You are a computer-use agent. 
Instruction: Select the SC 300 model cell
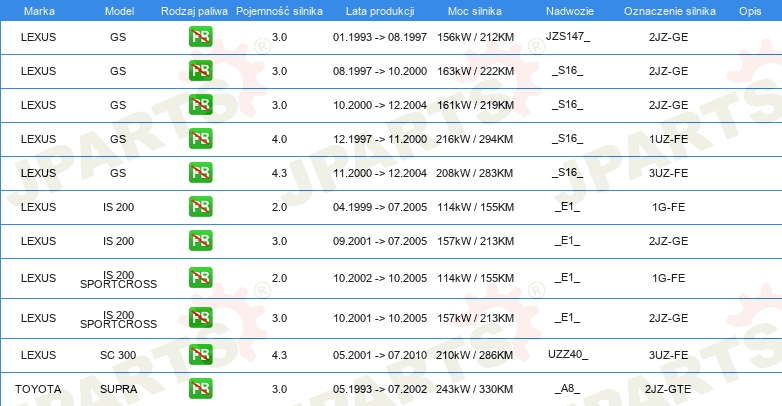[118, 355]
